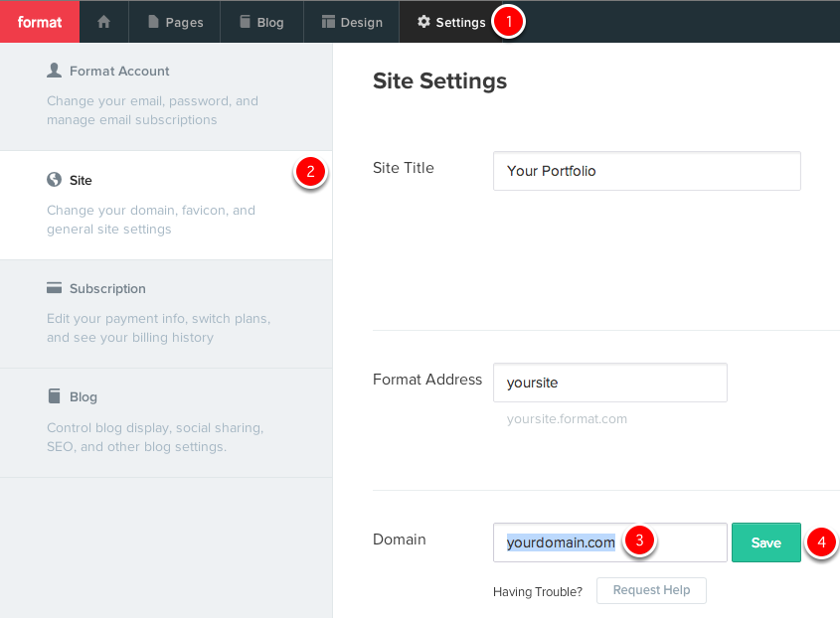840x618 pixels.
Task: Click the Design layout icon
Action: coord(328,22)
